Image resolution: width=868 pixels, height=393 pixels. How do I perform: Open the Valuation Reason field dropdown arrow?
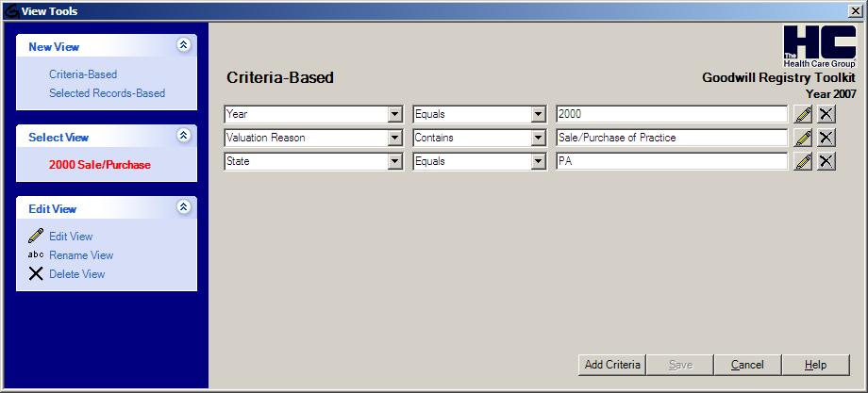tap(394, 138)
